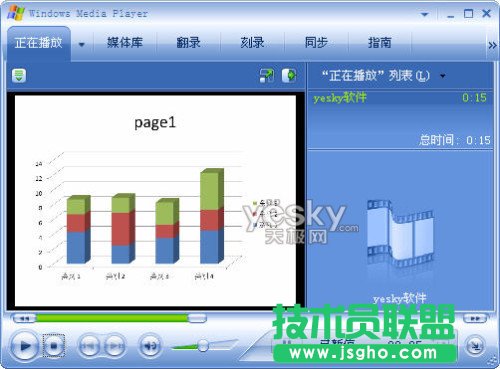Click the Windows Media Player logo icon
The width and height of the screenshot is (500, 369).
click(x=16, y=13)
